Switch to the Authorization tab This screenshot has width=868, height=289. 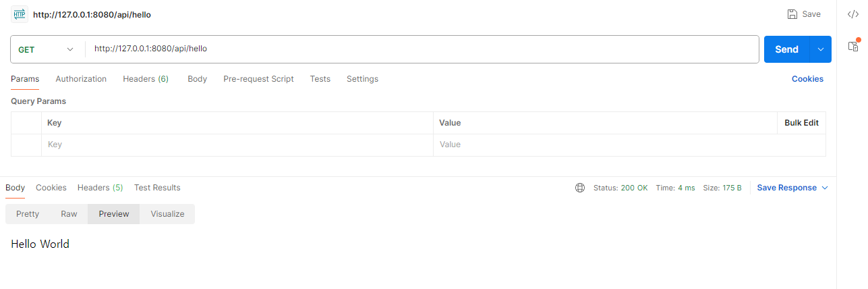click(81, 79)
